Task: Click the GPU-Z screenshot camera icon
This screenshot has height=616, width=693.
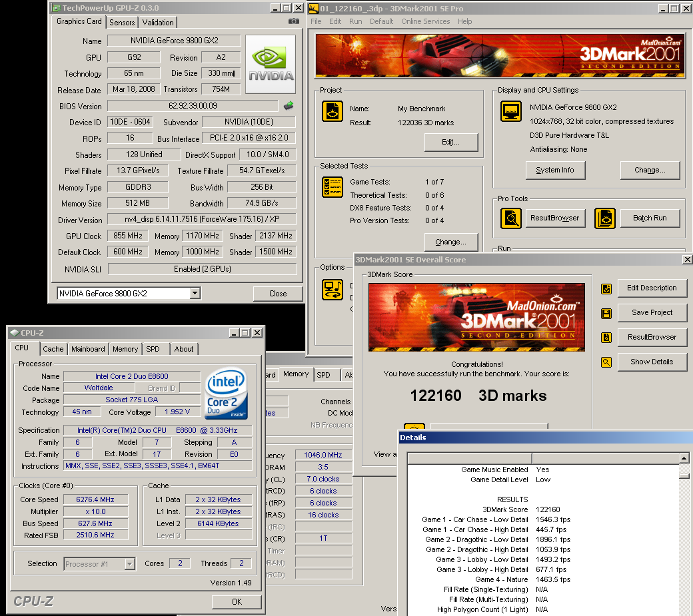Action: (293, 21)
